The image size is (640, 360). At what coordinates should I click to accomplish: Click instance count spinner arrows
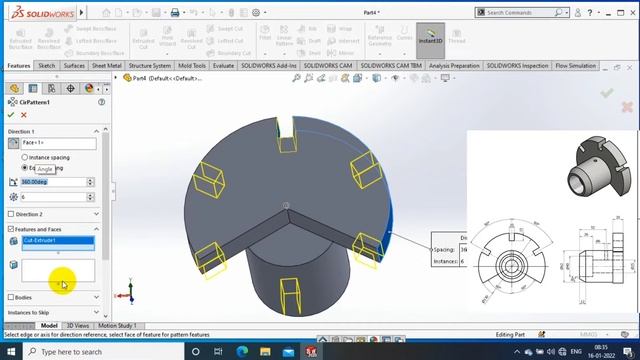[x=91, y=197]
